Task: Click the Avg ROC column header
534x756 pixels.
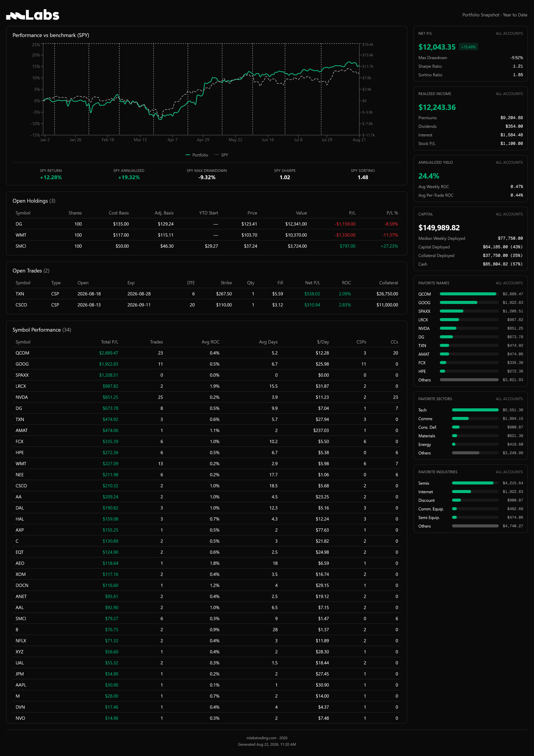Action: point(211,342)
